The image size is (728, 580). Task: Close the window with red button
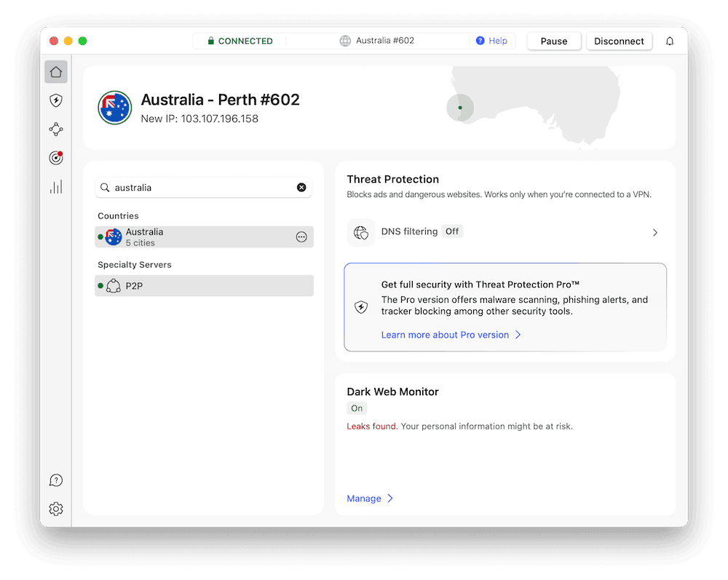click(54, 41)
